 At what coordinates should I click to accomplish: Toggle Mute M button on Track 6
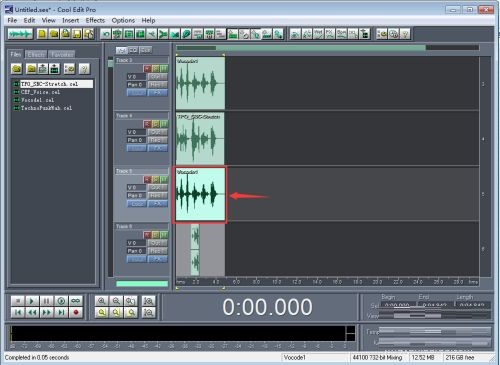tap(164, 235)
